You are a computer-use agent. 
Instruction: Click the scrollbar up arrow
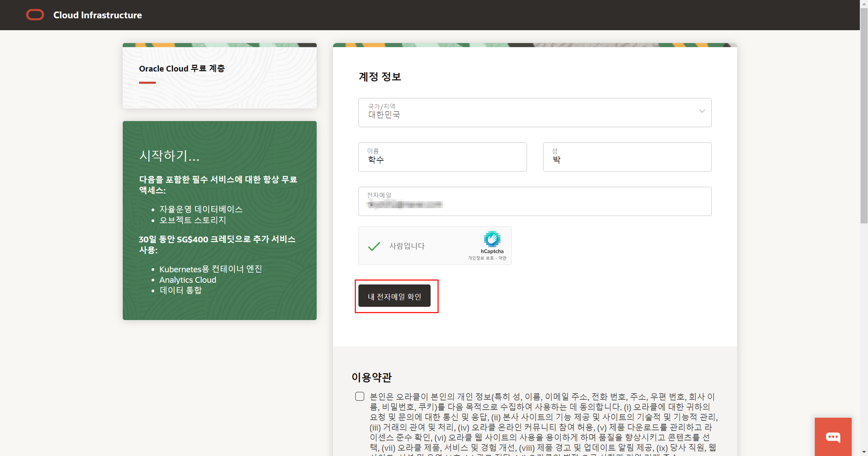click(x=864, y=3)
